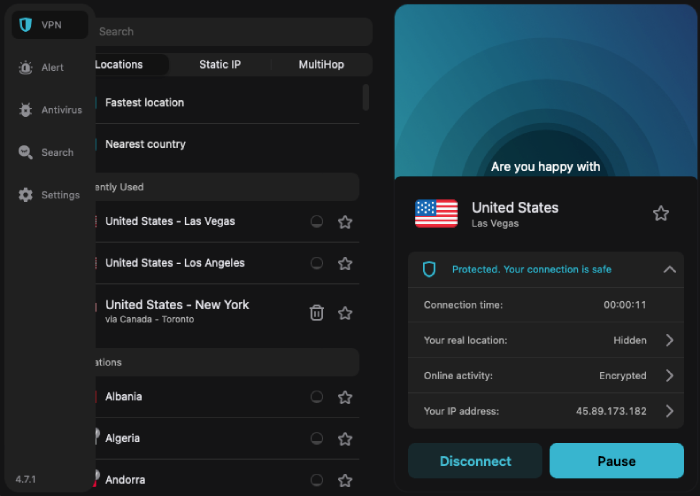Favorite United States - Los Angeles
The height and width of the screenshot is (496, 700).
coord(345,263)
